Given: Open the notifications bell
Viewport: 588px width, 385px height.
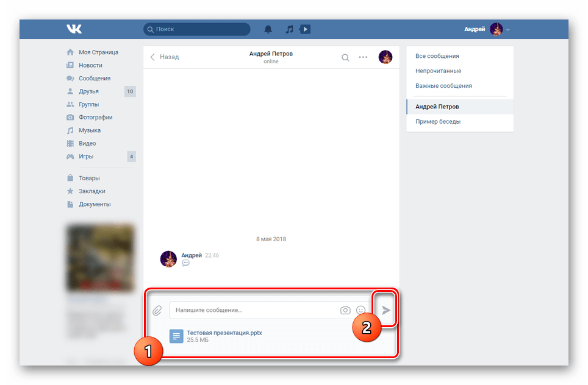Looking at the screenshot, I should (268, 29).
